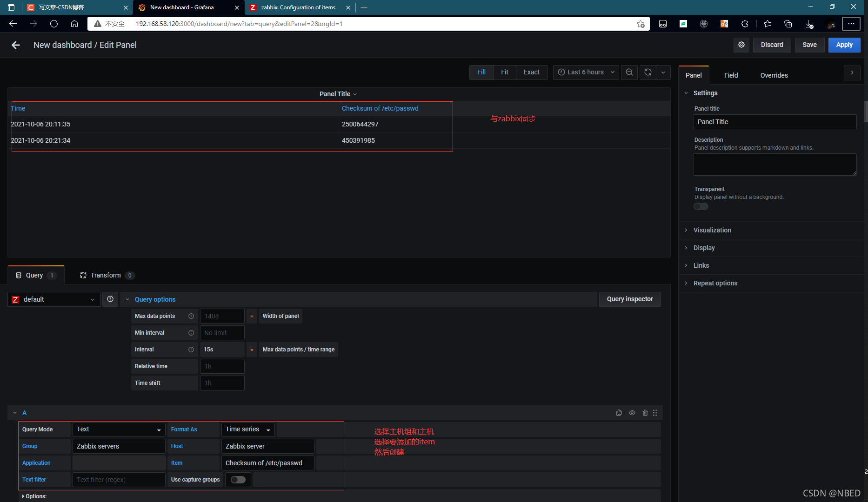This screenshot has width=868, height=502.
Task: Reload the browser page
Action: click(54, 24)
